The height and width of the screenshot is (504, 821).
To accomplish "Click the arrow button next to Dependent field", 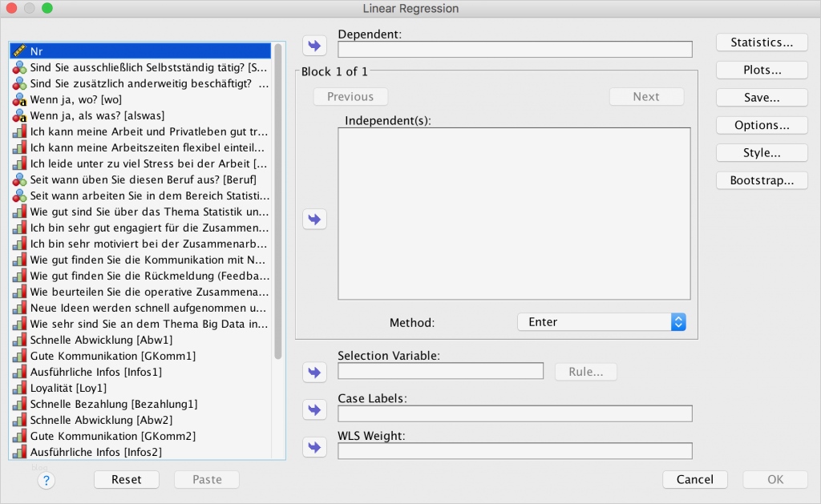I will (x=314, y=46).
